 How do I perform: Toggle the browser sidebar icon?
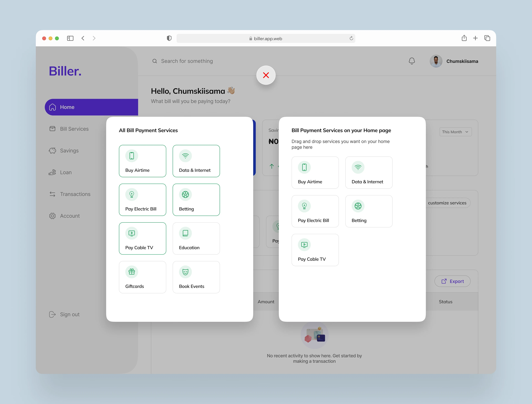(70, 38)
